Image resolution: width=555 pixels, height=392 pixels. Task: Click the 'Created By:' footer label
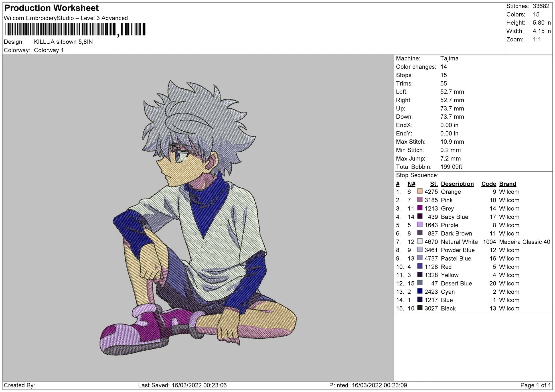point(19,385)
